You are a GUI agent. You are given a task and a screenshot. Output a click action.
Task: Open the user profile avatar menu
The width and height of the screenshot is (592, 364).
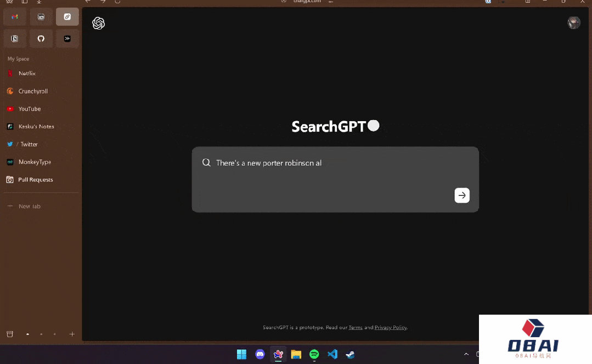point(573,22)
